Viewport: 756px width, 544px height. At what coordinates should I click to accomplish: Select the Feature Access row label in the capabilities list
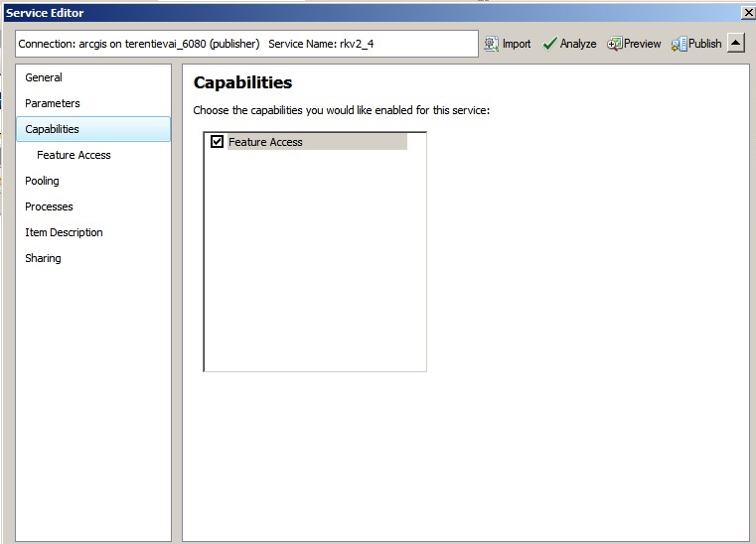coord(317,142)
